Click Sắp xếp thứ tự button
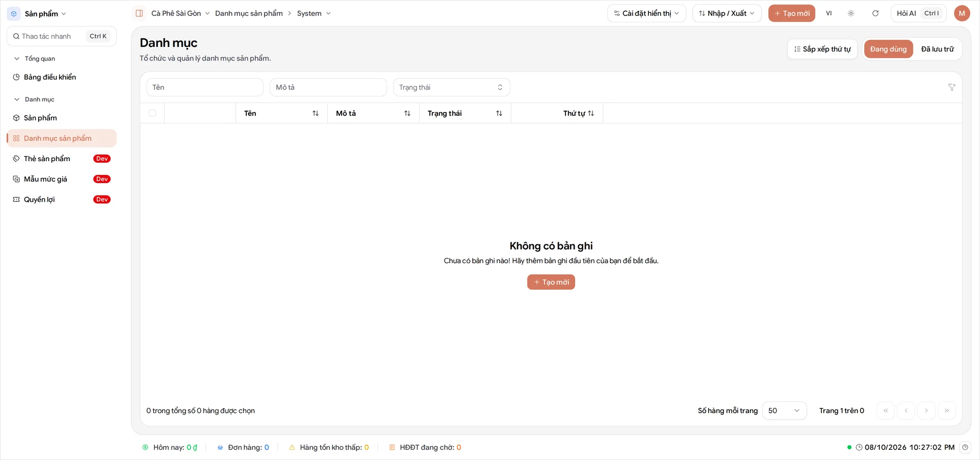 (822, 49)
